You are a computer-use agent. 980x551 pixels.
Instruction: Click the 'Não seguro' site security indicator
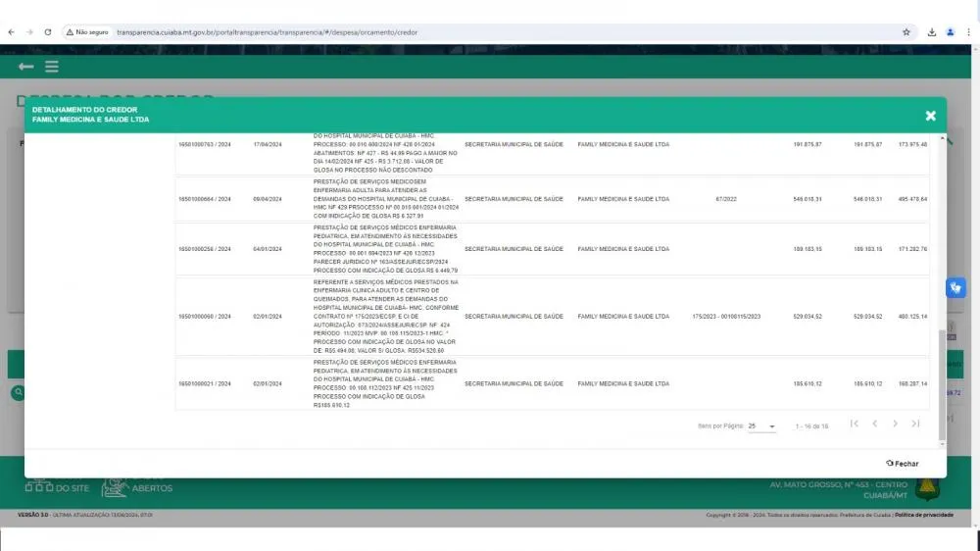[x=87, y=32]
